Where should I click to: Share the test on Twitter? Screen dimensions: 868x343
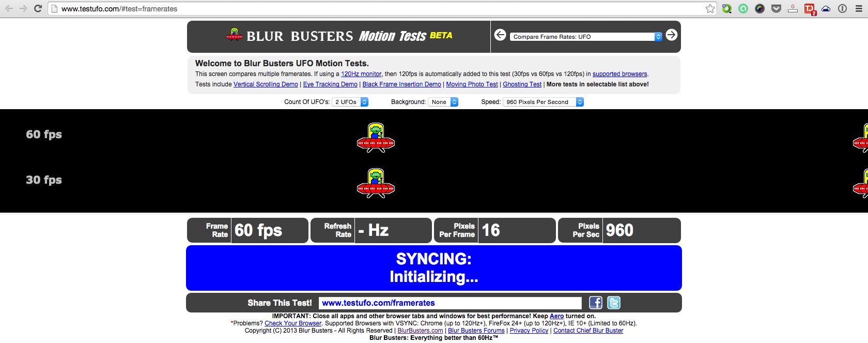[613, 303]
